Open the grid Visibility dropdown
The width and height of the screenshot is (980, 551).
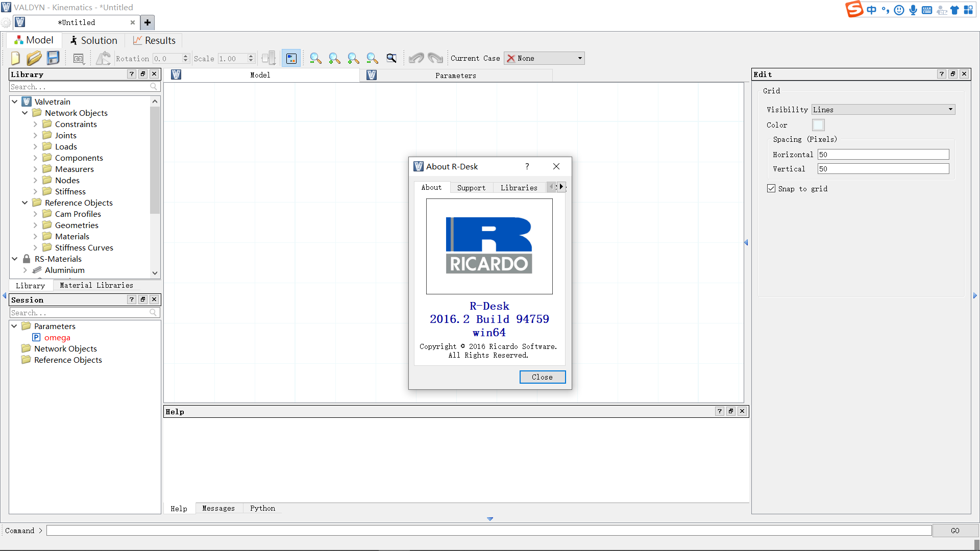[883, 109]
